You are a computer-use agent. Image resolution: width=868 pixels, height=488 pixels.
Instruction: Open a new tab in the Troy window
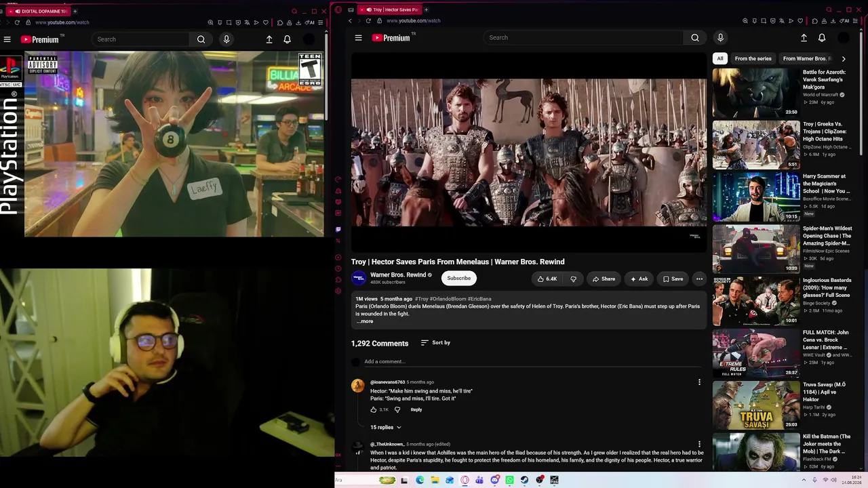(x=426, y=9)
